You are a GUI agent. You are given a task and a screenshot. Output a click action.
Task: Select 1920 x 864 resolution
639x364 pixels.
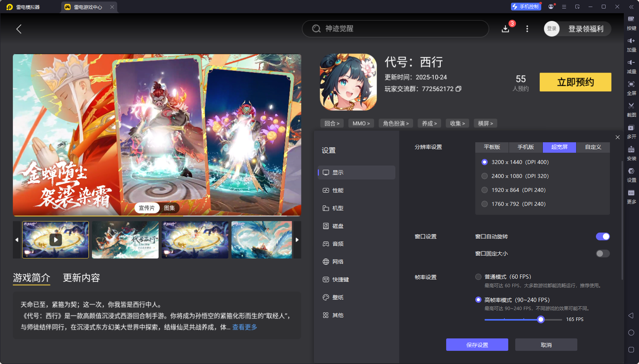tap(485, 190)
